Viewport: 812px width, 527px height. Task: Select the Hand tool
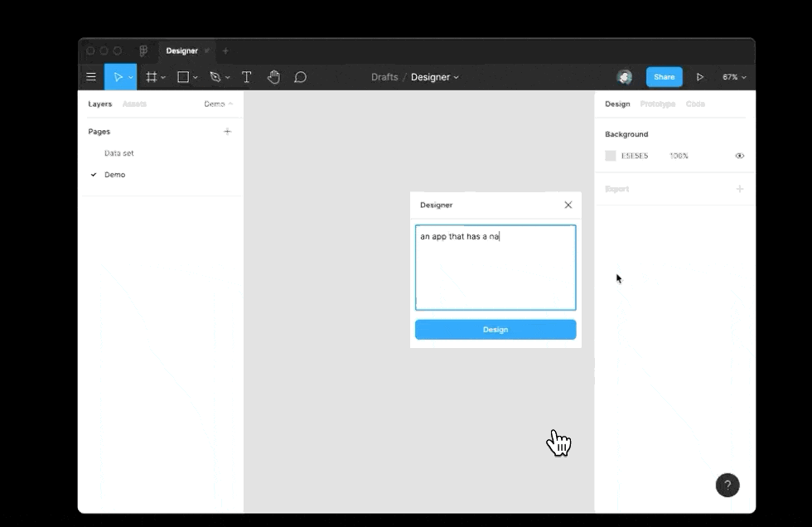click(273, 77)
